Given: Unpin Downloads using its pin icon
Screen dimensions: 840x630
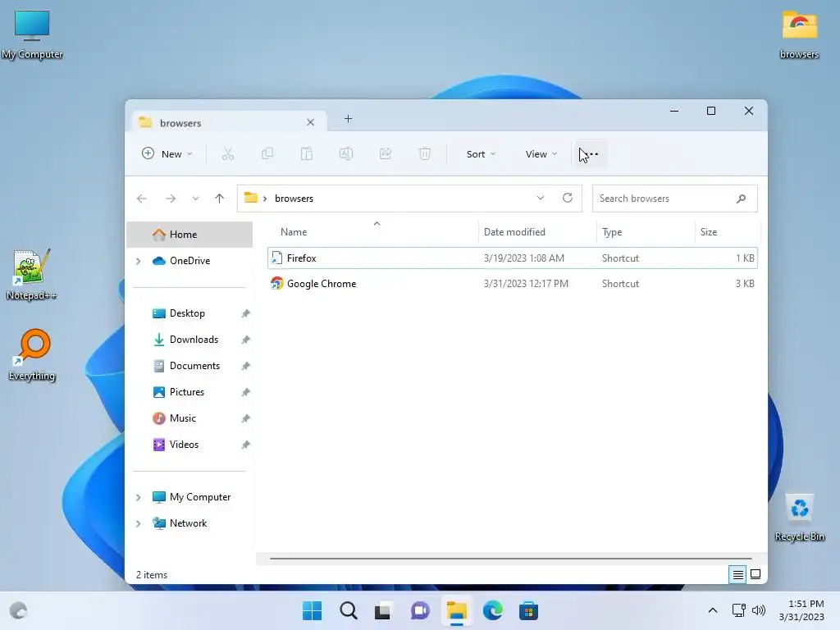Looking at the screenshot, I should (x=245, y=340).
